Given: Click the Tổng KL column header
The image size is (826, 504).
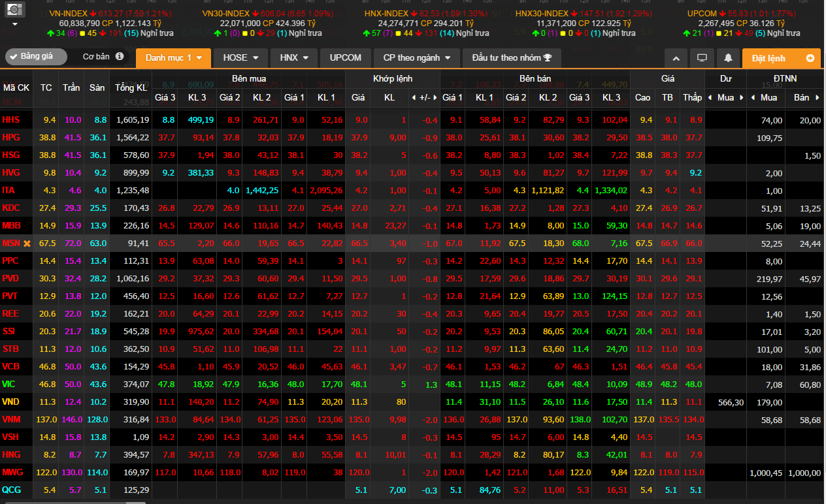Looking at the screenshot, I should (x=131, y=87).
